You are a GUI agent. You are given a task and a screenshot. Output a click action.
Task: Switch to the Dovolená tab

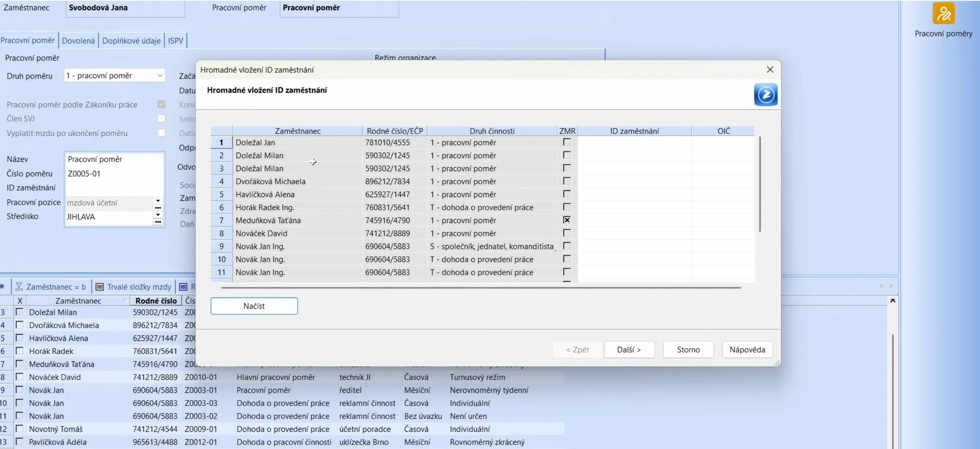(78, 41)
